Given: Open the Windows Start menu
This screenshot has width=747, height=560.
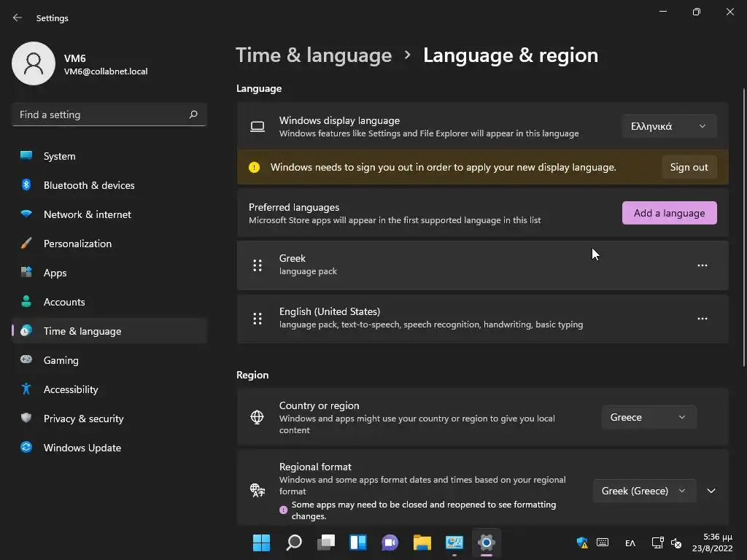Looking at the screenshot, I should (x=261, y=542).
